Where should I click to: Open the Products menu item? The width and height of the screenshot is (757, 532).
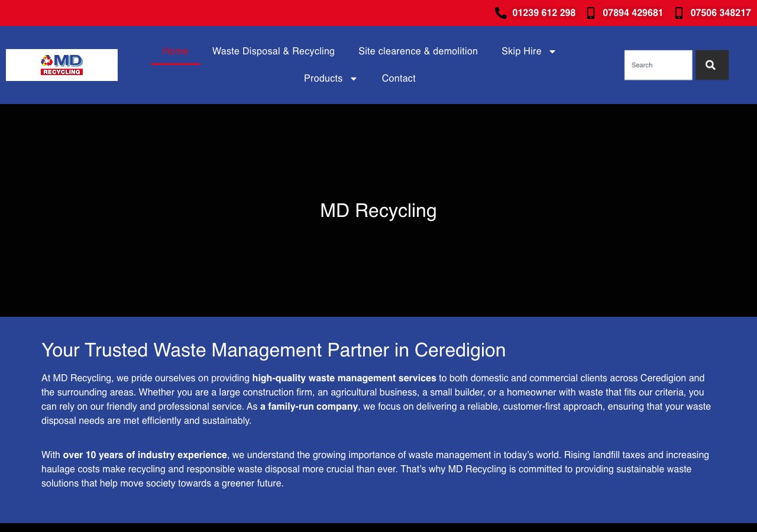coord(323,79)
